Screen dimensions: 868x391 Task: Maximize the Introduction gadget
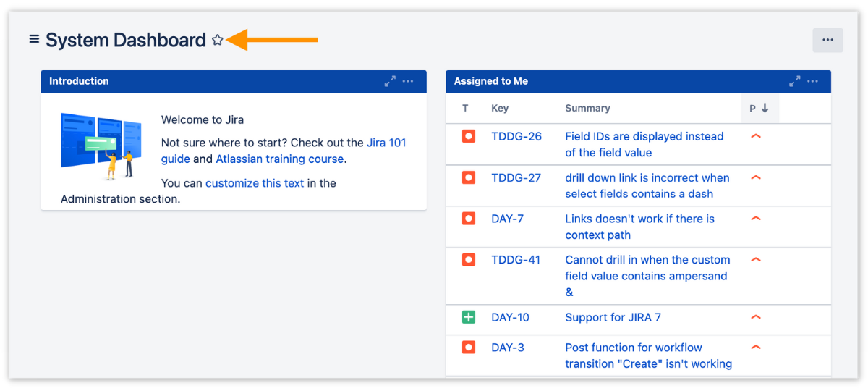[x=390, y=81]
